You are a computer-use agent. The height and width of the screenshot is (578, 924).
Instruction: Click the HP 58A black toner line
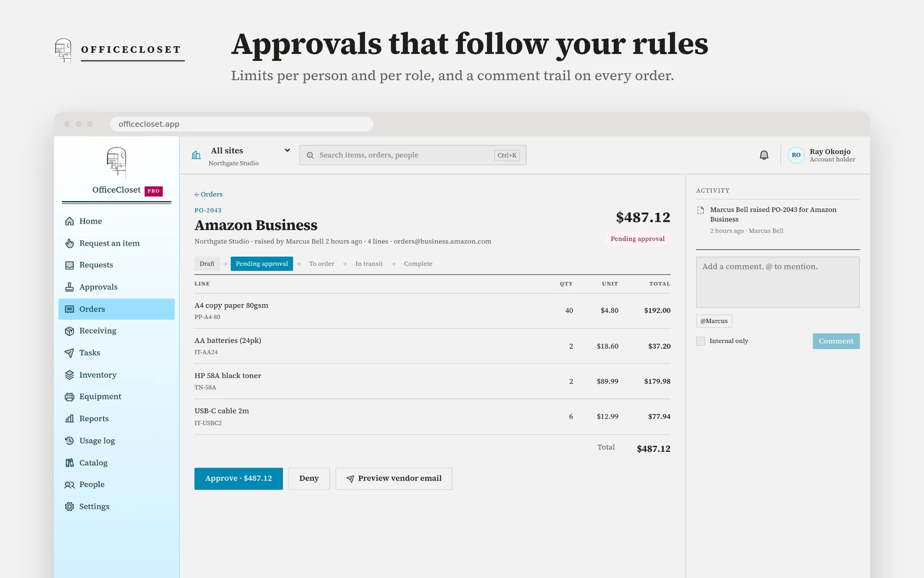433,381
